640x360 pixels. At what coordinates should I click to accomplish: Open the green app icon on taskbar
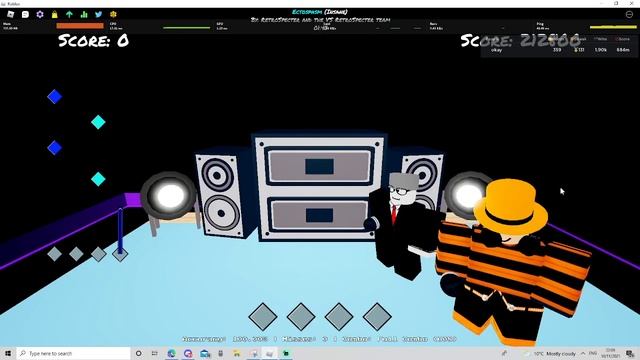click(286, 353)
